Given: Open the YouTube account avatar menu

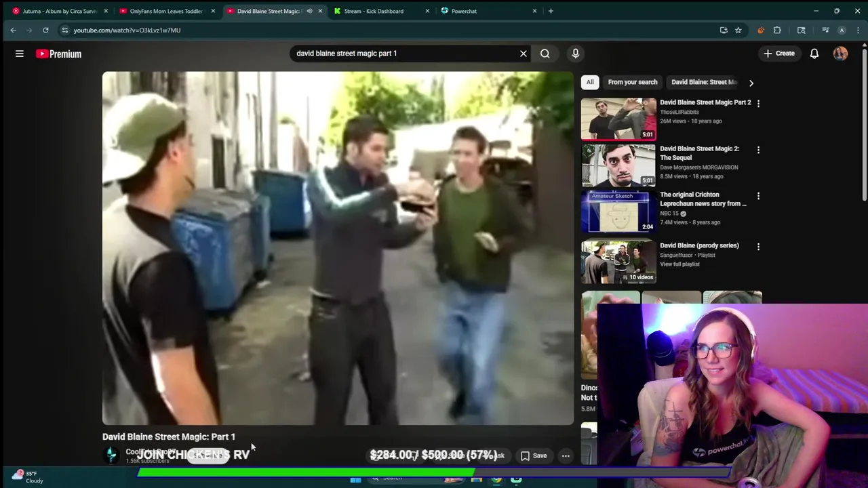Looking at the screenshot, I should (x=841, y=54).
